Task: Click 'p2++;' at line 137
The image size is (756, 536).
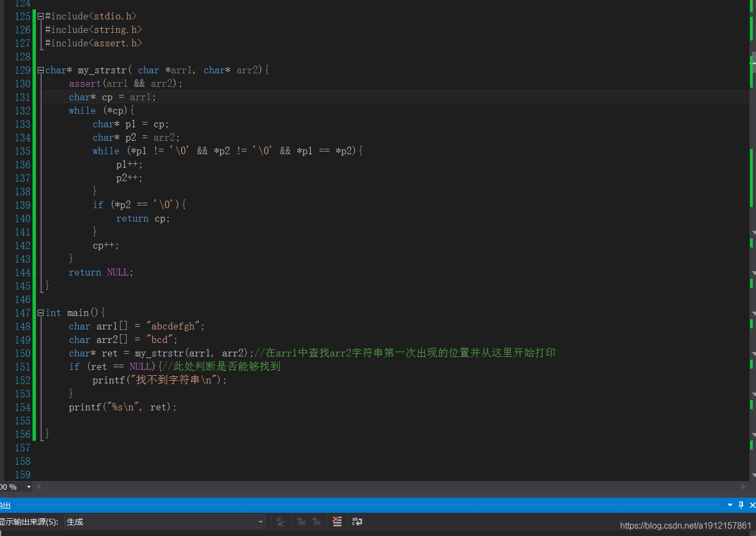Action: (x=129, y=178)
